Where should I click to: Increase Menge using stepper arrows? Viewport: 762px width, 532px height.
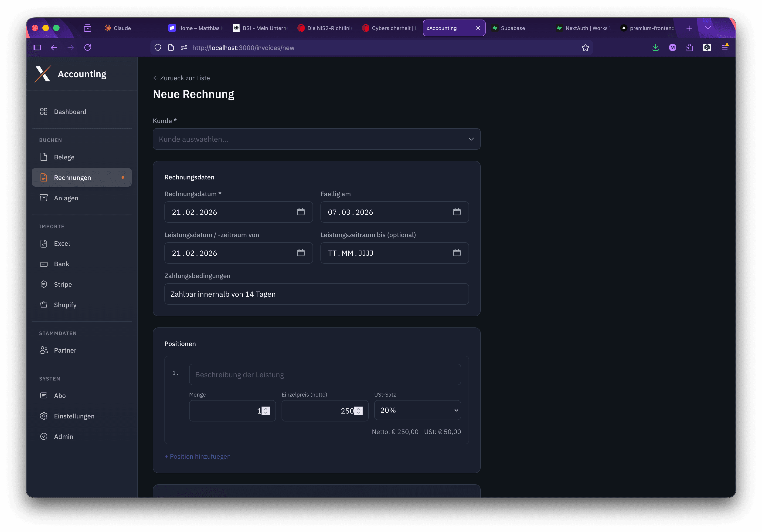click(x=266, y=409)
